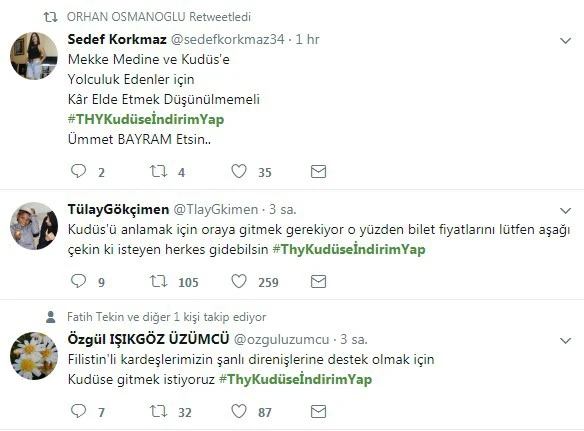
Task: Share TülayGökçimen's tweet via message envelope
Action: click(x=318, y=281)
